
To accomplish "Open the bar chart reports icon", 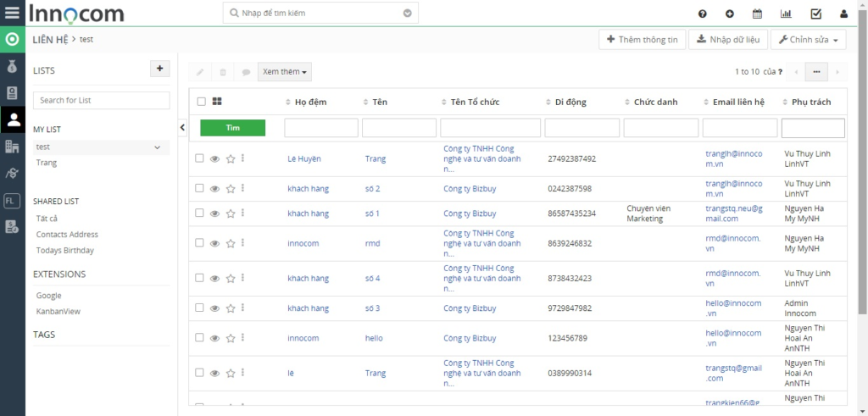I will click(786, 14).
